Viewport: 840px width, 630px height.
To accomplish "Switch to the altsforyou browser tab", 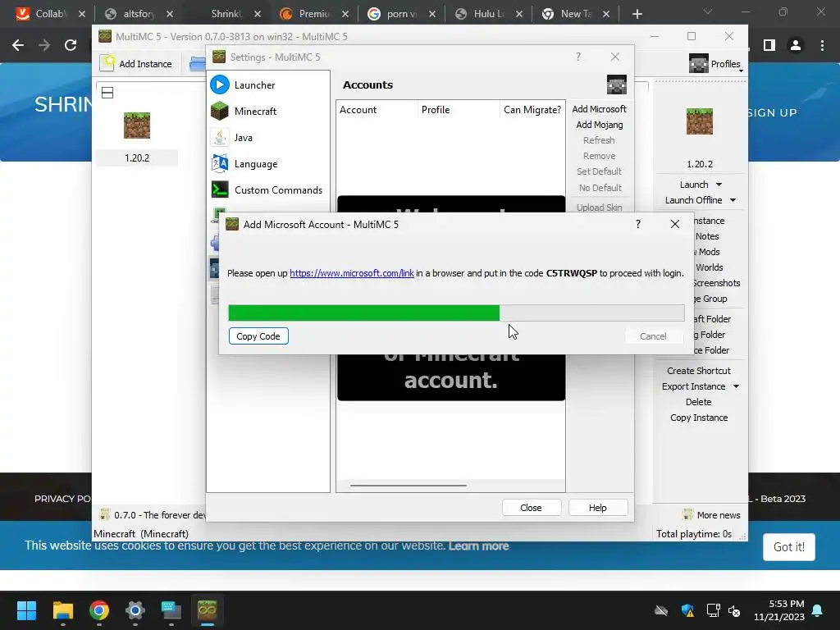I will [x=138, y=14].
